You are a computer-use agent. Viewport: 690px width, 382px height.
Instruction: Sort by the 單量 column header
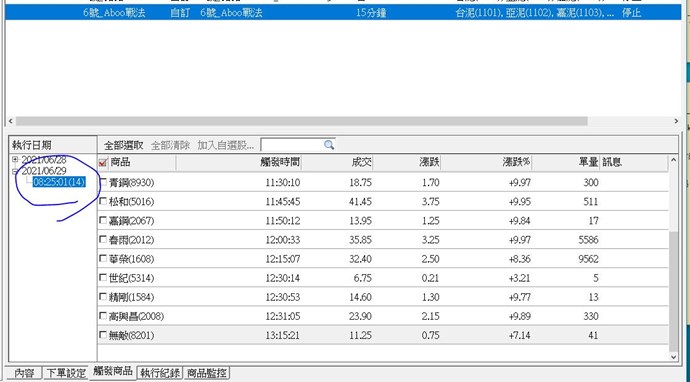[x=565, y=162]
